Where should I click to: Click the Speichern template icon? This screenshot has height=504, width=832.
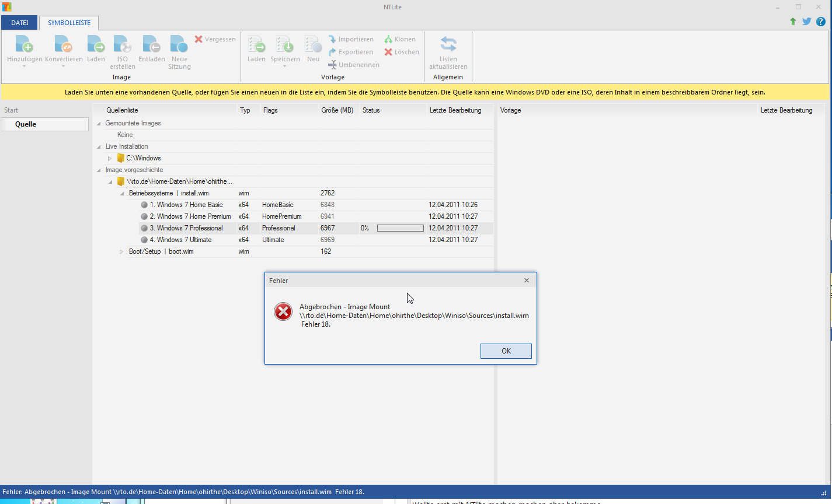285,44
